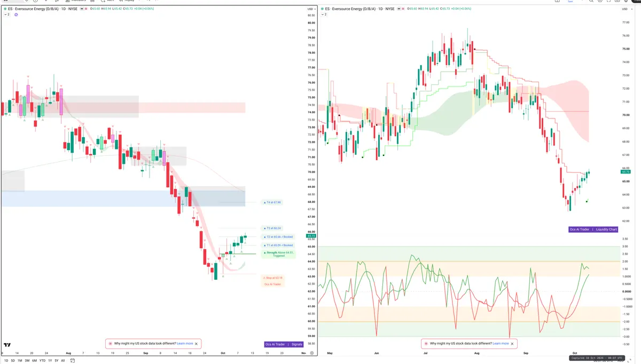The height and width of the screenshot is (364, 641).
Task: Select the 3M time range
Action: click(27, 360)
